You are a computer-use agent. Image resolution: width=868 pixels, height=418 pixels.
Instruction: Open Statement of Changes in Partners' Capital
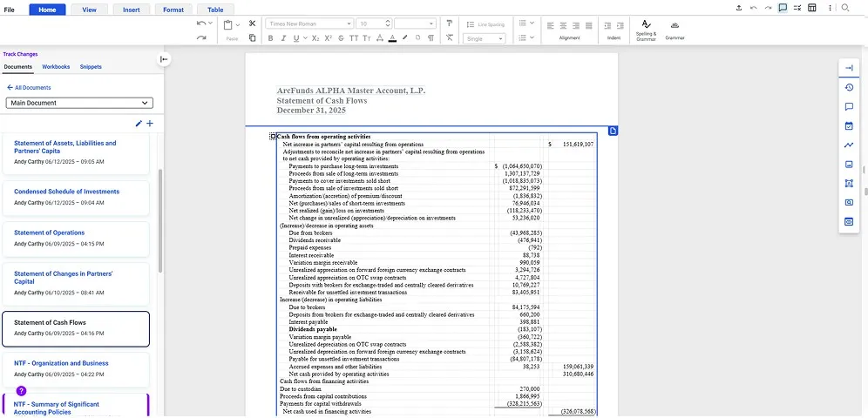pos(76,284)
